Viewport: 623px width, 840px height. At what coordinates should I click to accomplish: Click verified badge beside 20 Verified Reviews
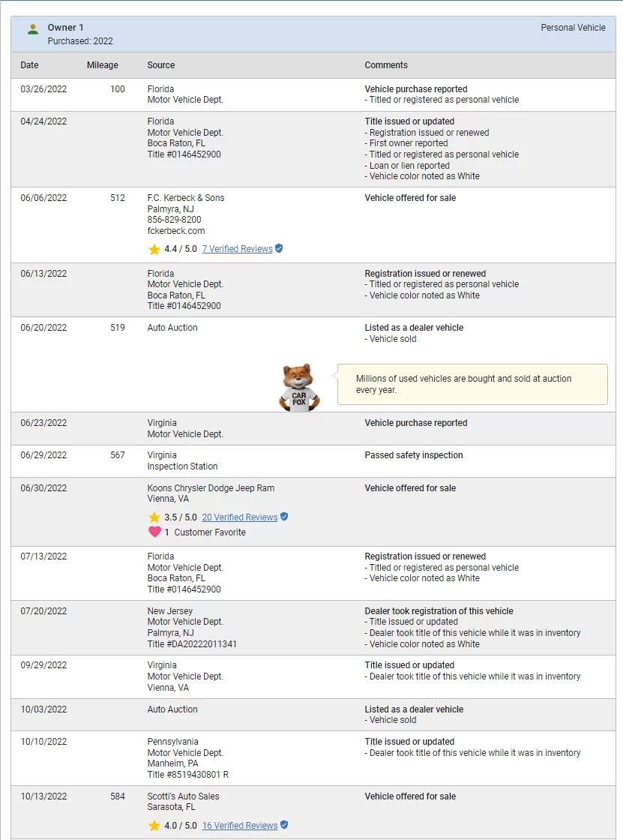284,517
